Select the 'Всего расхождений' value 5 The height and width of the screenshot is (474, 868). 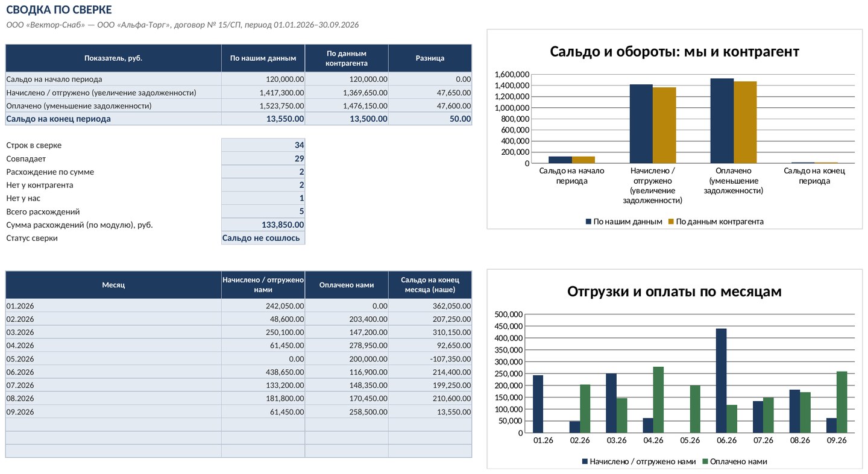(263, 211)
